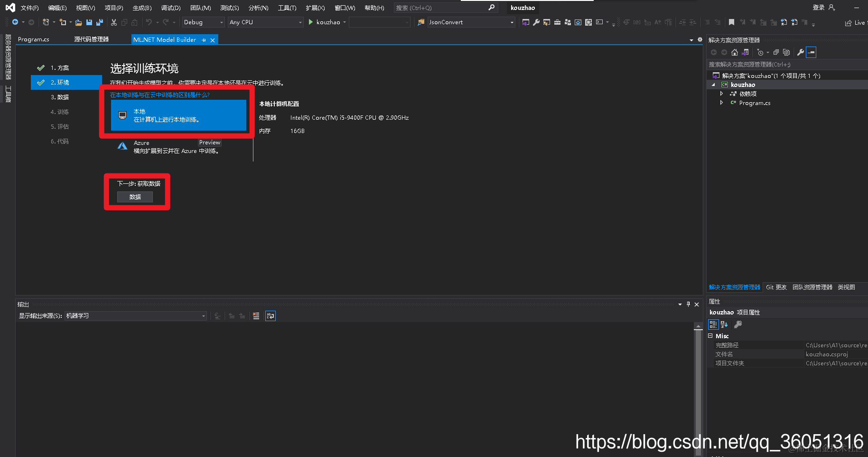Select the 本地 local training environment option
Screen dimensions: 868x457
point(178,115)
